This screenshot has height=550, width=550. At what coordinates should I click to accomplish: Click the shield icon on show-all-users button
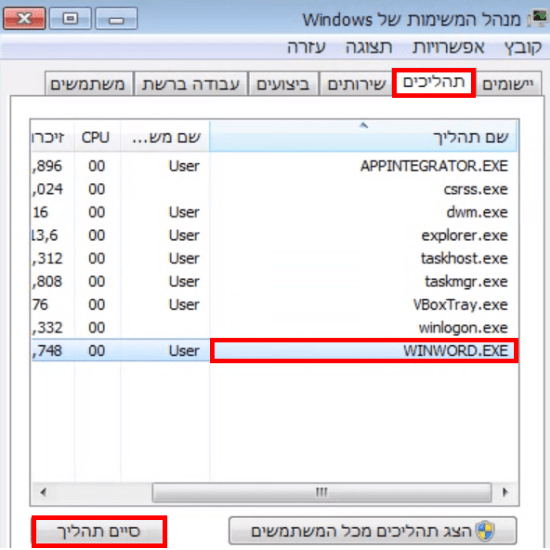(x=486, y=531)
